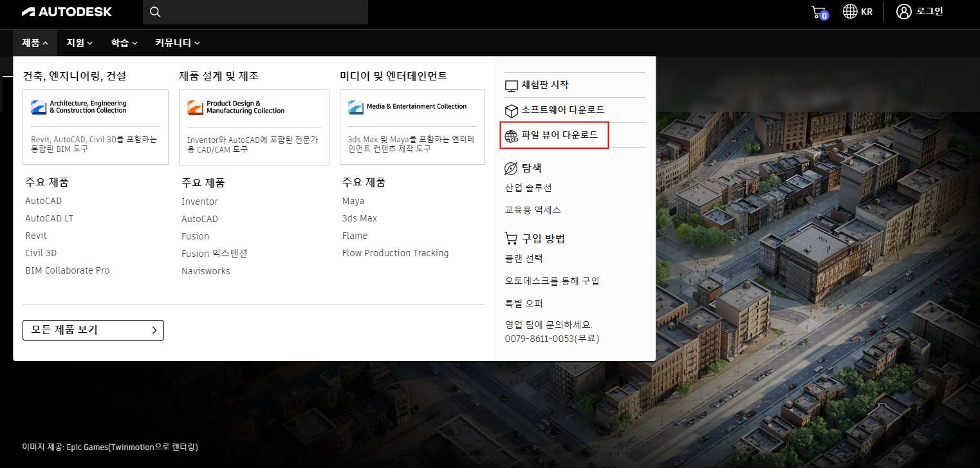Viewport: 980px width, 468px height.
Task: Click the user profile login icon
Action: coord(904,12)
